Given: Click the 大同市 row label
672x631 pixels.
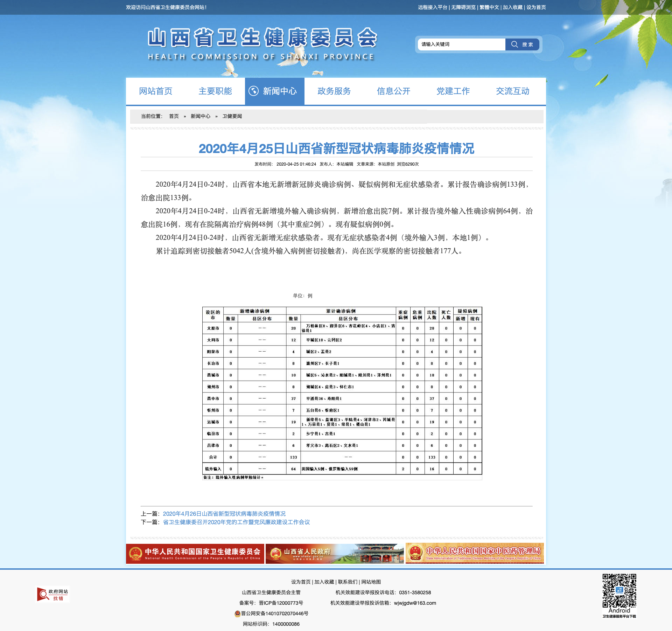Looking at the screenshot, I should (213, 340).
